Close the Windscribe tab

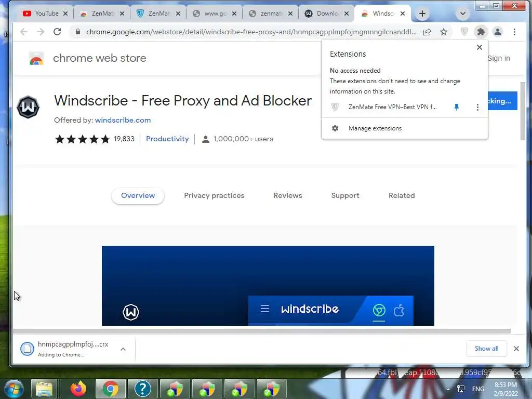403,14
